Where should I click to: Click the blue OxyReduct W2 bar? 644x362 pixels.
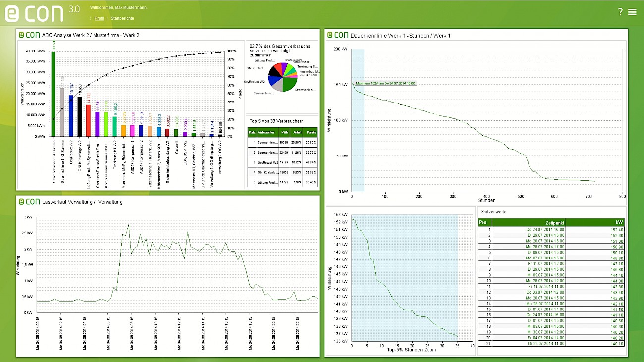[71, 116]
